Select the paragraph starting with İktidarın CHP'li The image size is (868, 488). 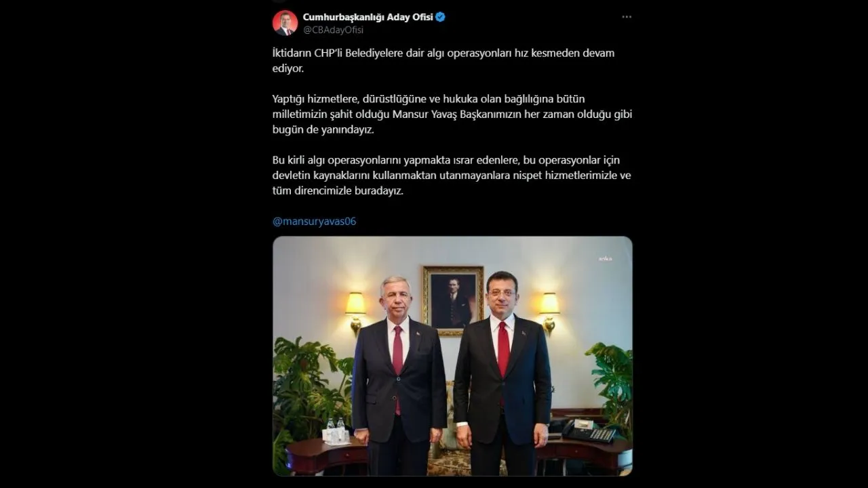click(x=443, y=60)
